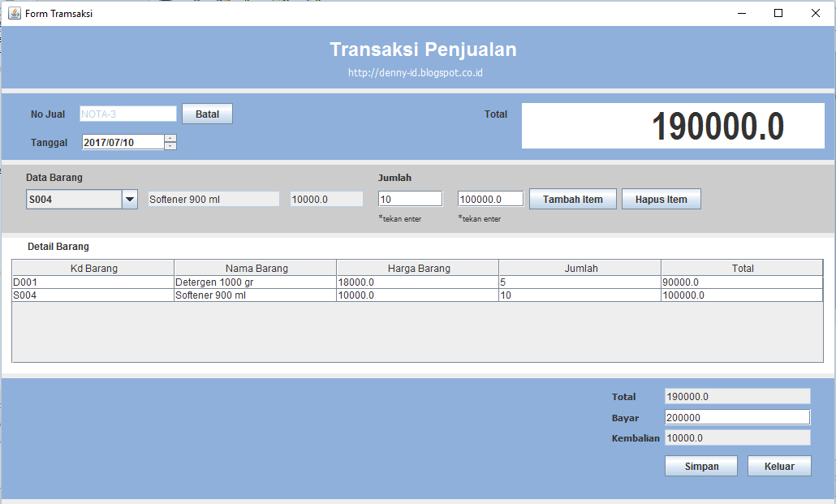This screenshot has width=836, height=504.
Task: Click the Java icon in the title bar
Action: [x=13, y=13]
